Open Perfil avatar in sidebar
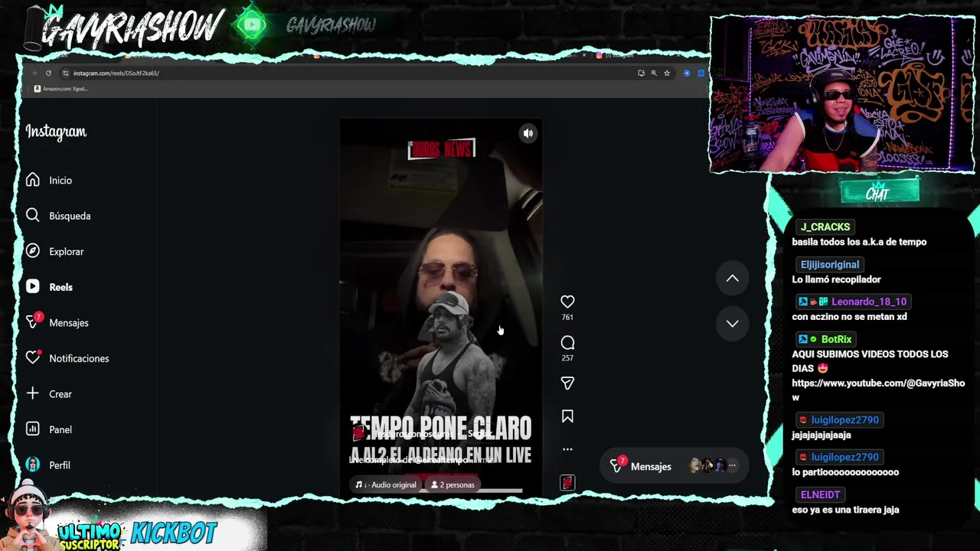Image resolution: width=980 pixels, height=551 pixels. point(48,465)
